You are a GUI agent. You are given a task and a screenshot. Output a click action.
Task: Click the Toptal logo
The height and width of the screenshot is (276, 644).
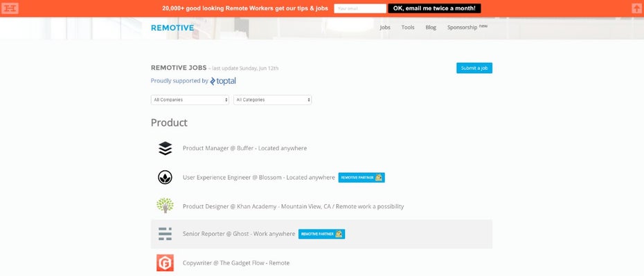pyautogui.click(x=223, y=81)
